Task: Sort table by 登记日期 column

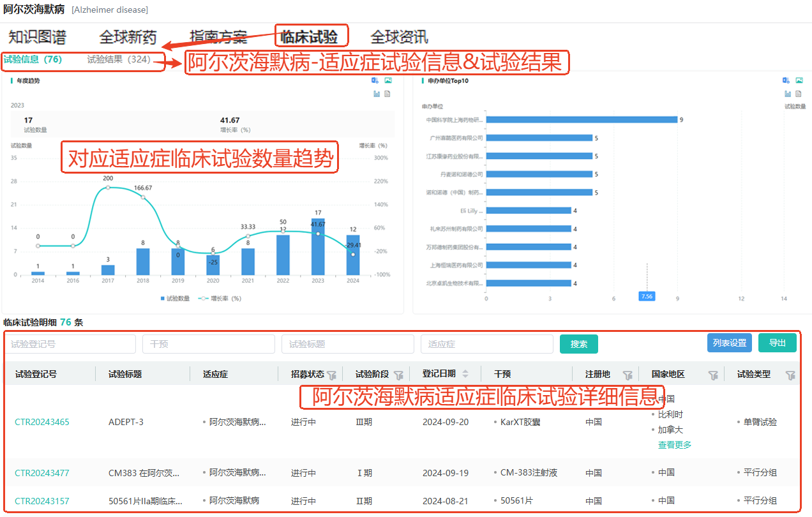Action: click(465, 375)
